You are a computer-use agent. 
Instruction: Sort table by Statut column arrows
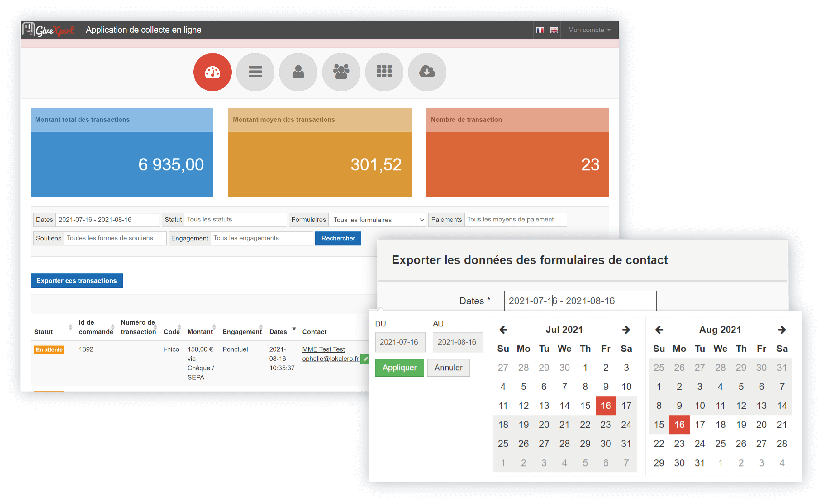pyautogui.click(x=70, y=327)
